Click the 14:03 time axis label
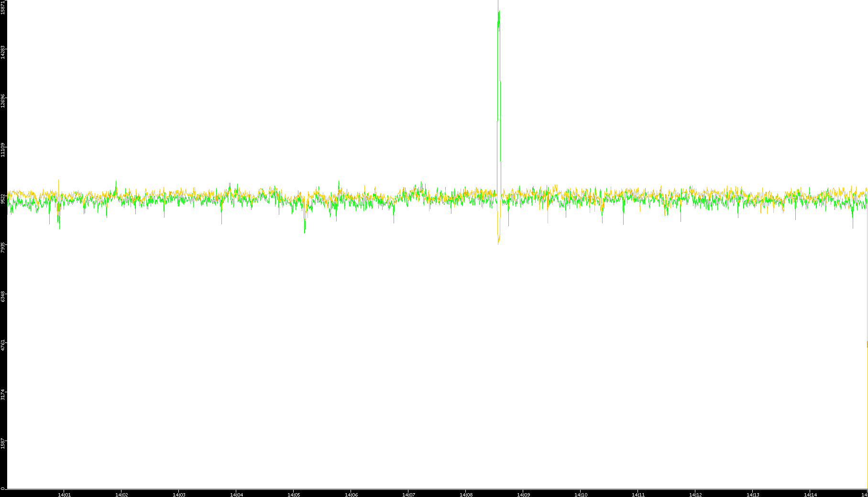 coord(179,495)
